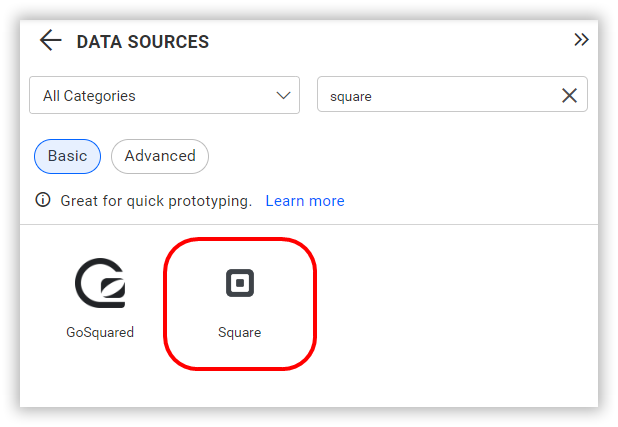Open the All Categories dropdown
This screenshot has width=618, height=427.
[x=164, y=95]
